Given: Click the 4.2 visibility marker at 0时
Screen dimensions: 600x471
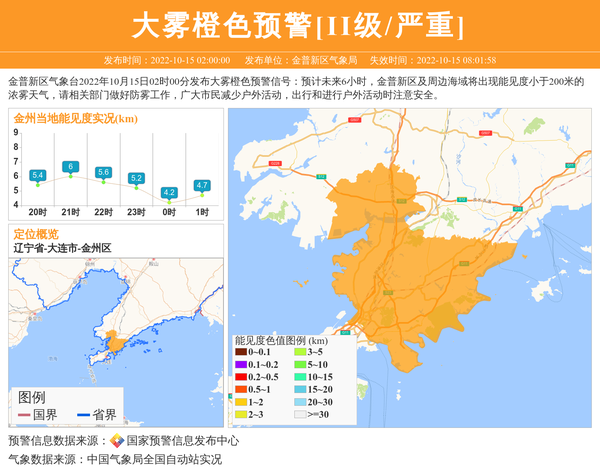Looking at the screenshot, I should click(x=169, y=192).
